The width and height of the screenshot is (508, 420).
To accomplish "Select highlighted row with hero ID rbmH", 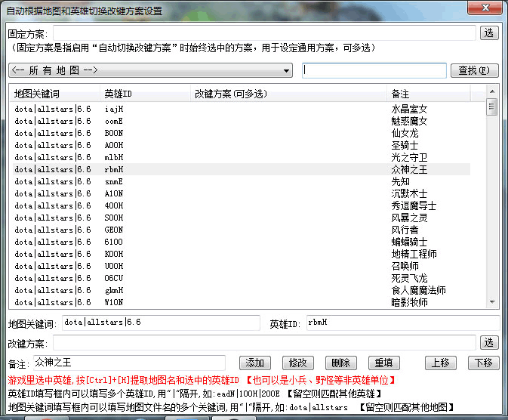I will [242, 169].
